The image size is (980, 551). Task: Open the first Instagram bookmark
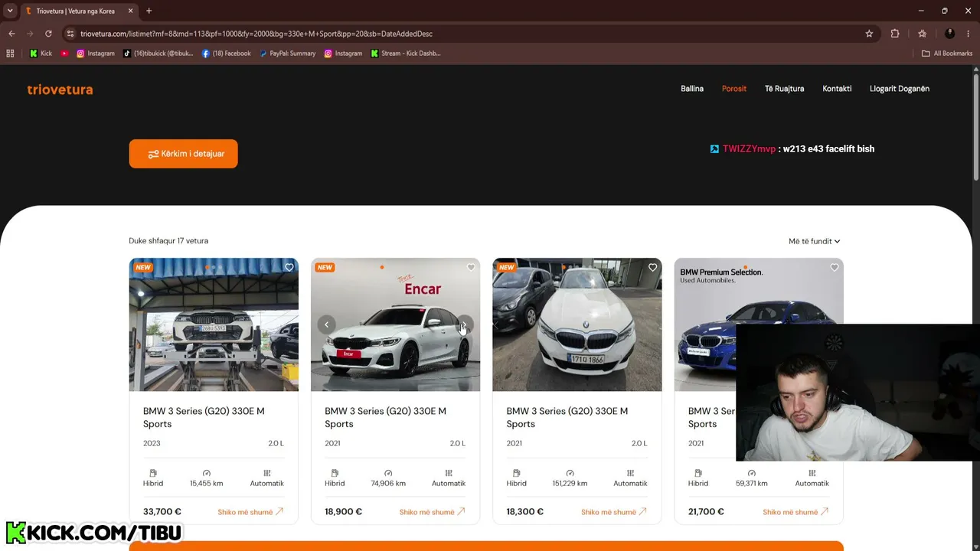click(x=96, y=54)
